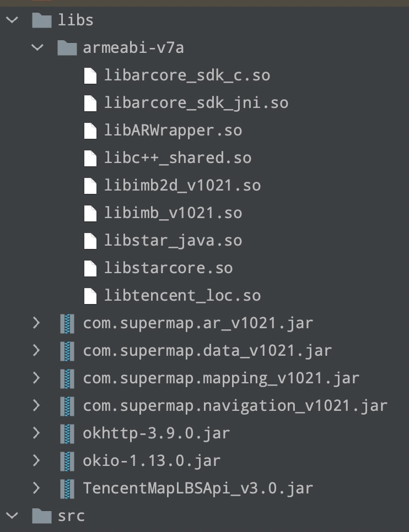Viewport: 409px width, 532px height.
Task: Click file icon of libstarcore.so
Action: coord(90,268)
